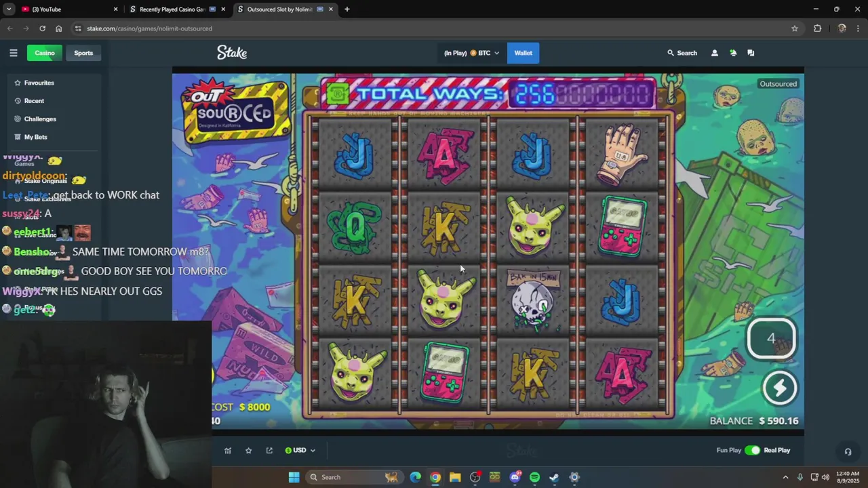The width and height of the screenshot is (868, 488).
Task: Switch to the Sports section
Action: click(x=83, y=53)
